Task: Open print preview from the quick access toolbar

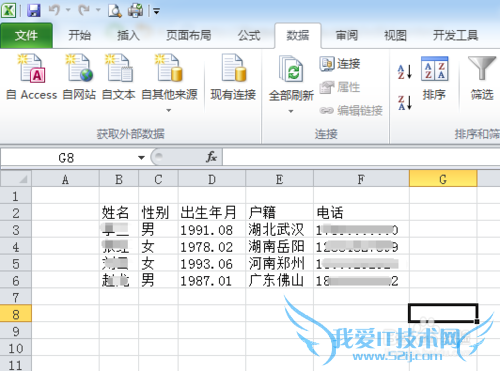Action: 114,11
